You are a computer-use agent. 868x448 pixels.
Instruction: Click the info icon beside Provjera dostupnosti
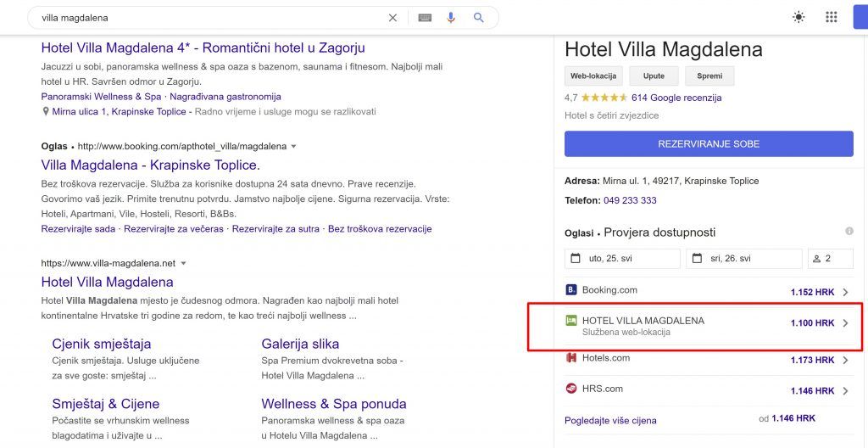(849, 232)
